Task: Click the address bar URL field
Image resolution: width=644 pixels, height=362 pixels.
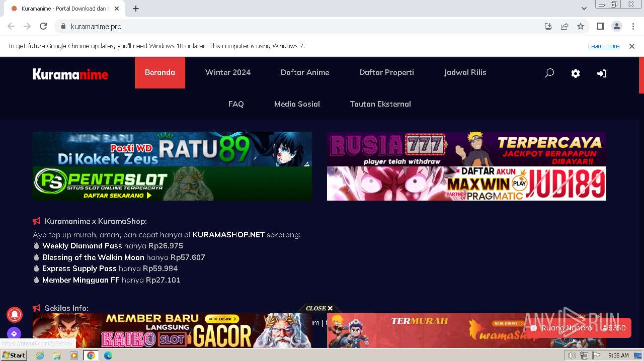Action: pyautogui.click(x=302, y=26)
